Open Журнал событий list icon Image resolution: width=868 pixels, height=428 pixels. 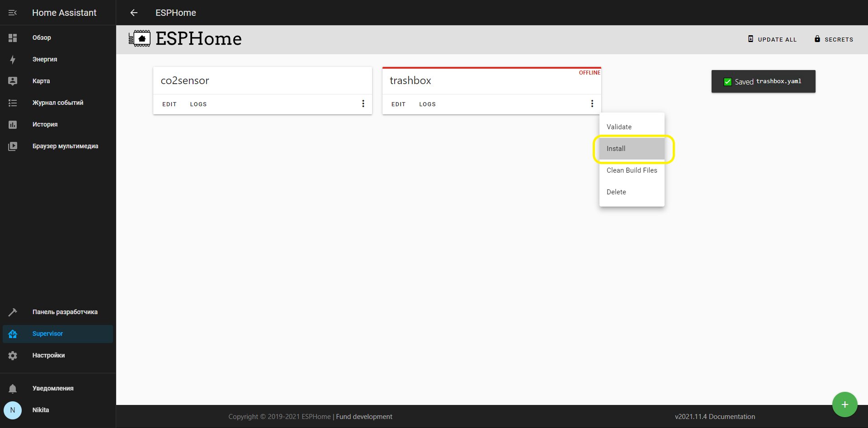pyautogui.click(x=13, y=103)
